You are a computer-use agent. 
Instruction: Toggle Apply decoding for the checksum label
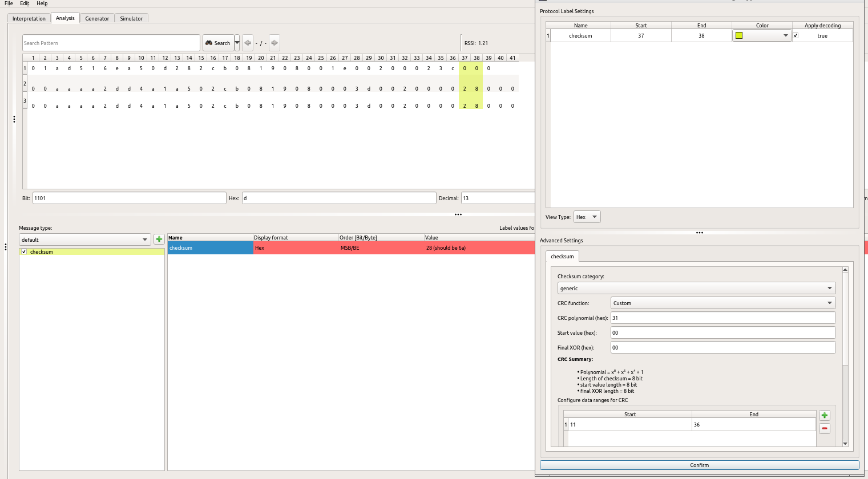point(796,35)
